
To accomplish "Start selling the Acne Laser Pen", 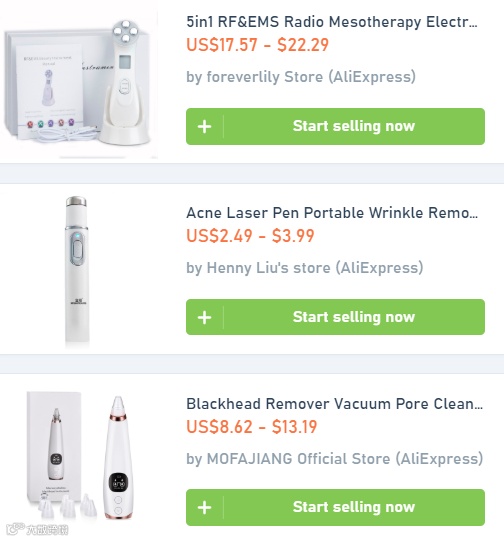I will pos(335,317).
